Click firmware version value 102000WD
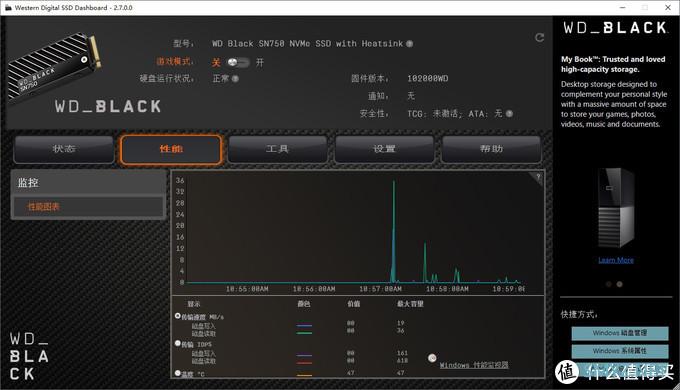 (x=428, y=79)
